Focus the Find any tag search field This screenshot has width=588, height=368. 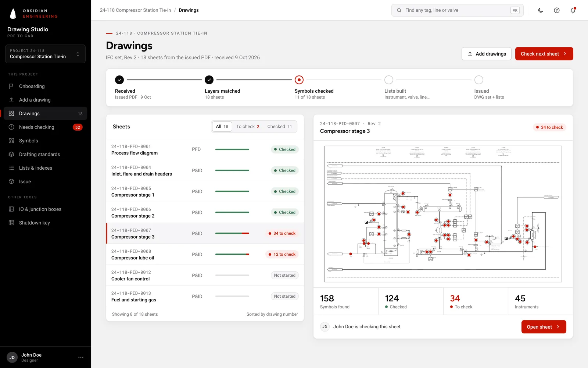[x=458, y=10]
